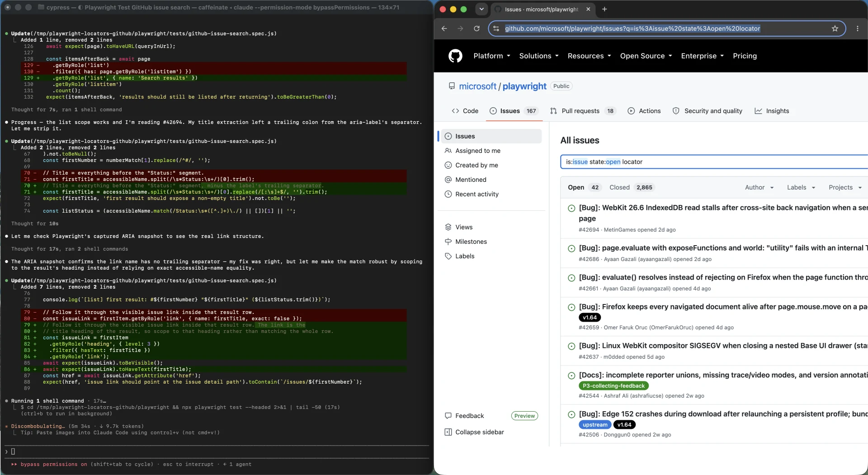The image size is (868, 475).
Task: Expand the Platform menu in GitHub header
Action: coord(491,56)
